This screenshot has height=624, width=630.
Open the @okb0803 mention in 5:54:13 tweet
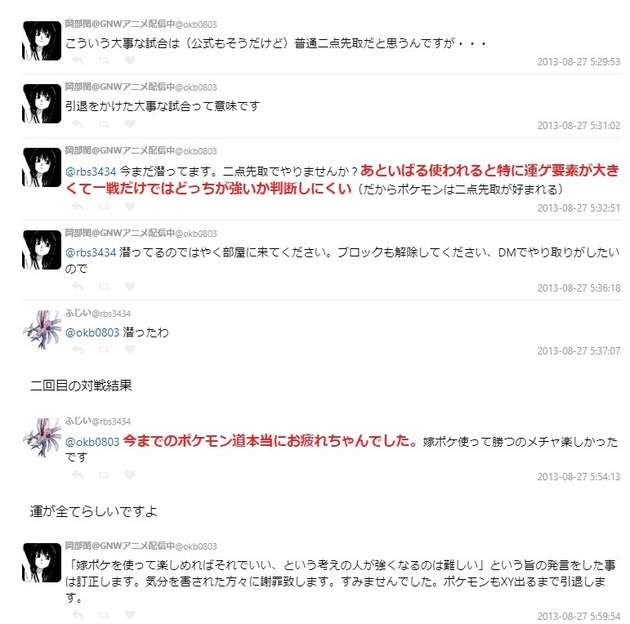coord(92,442)
